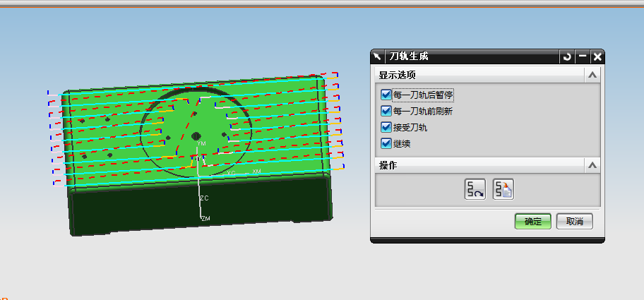Viewport: 644px width, 300px height.
Task: Toggle 每一刀轨前刷新 checkbox
Action: click(x=386, y=112)
